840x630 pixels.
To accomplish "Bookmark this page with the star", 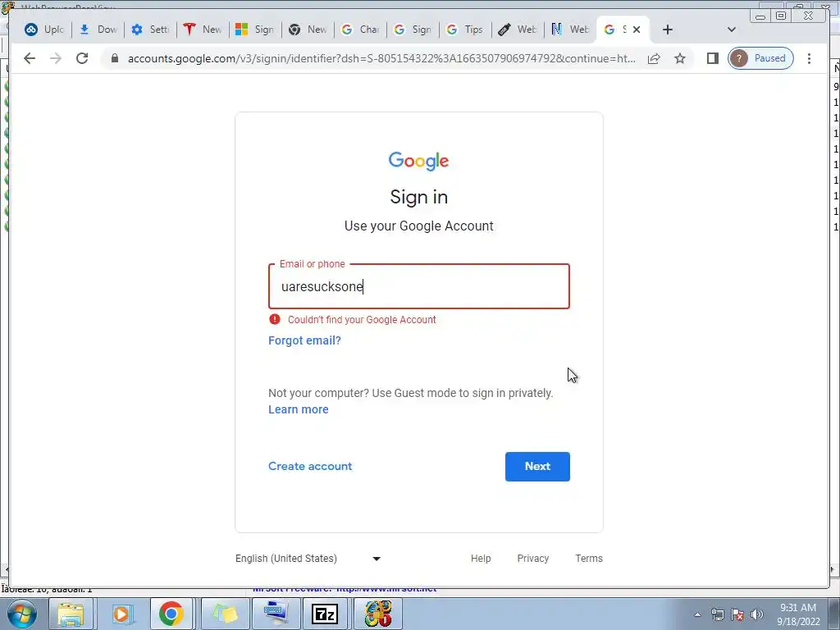I will [680, 58].
